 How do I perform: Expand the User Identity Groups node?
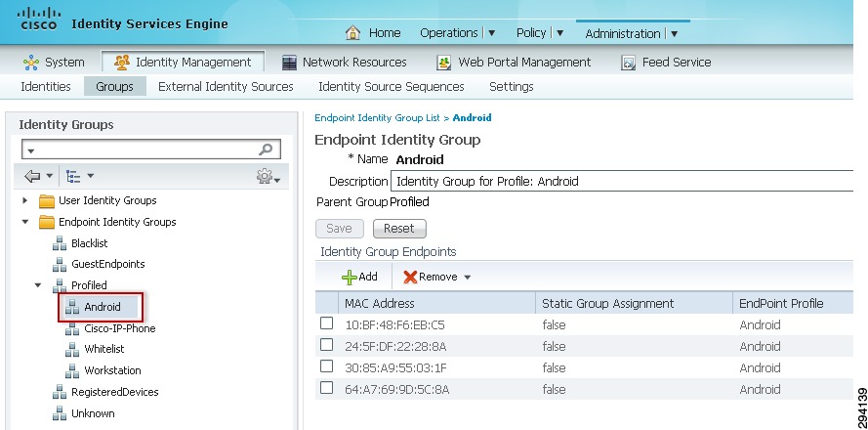pos(25,200)
